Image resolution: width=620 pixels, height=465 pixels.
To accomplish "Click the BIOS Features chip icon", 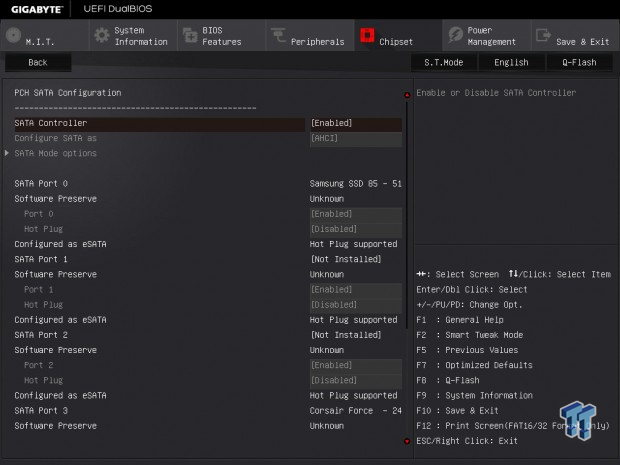I will click(190, 35).
